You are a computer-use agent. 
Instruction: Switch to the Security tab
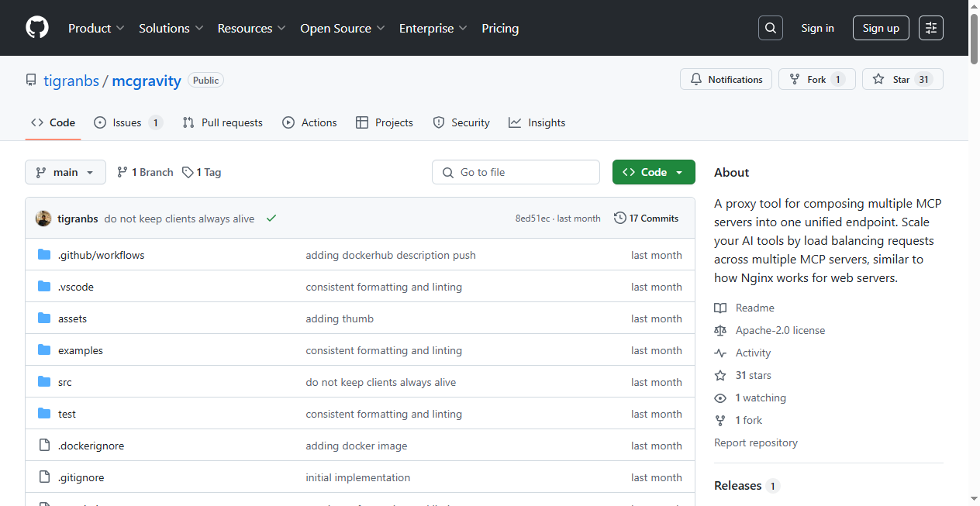[x=461, y=122]
